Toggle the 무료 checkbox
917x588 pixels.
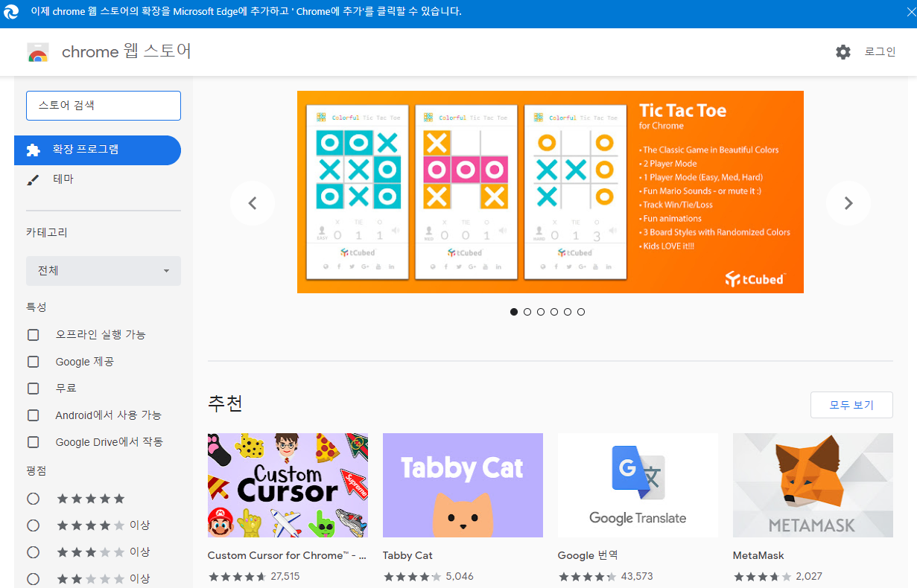coord(33,389)
